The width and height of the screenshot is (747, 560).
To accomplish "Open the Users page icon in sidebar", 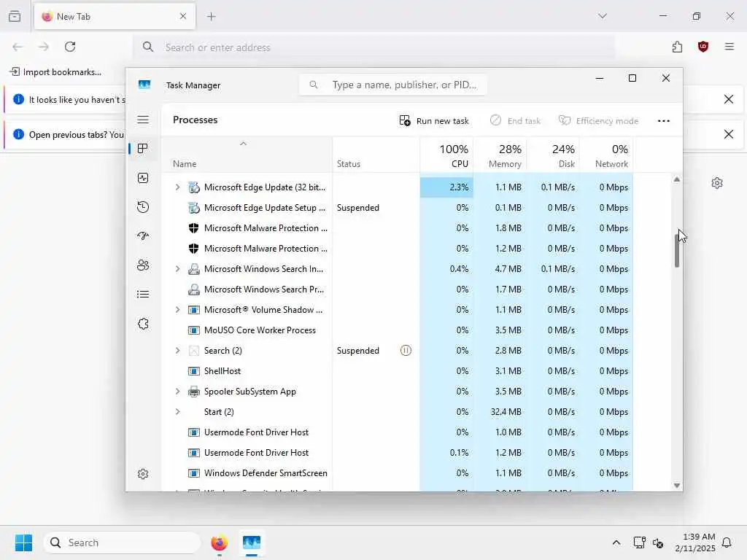I will [x=143, y=265].
